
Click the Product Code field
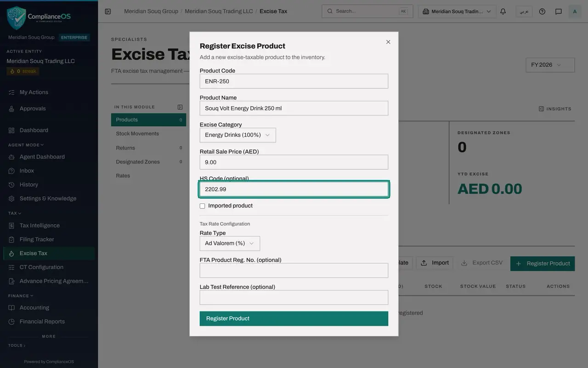point(294,81)
